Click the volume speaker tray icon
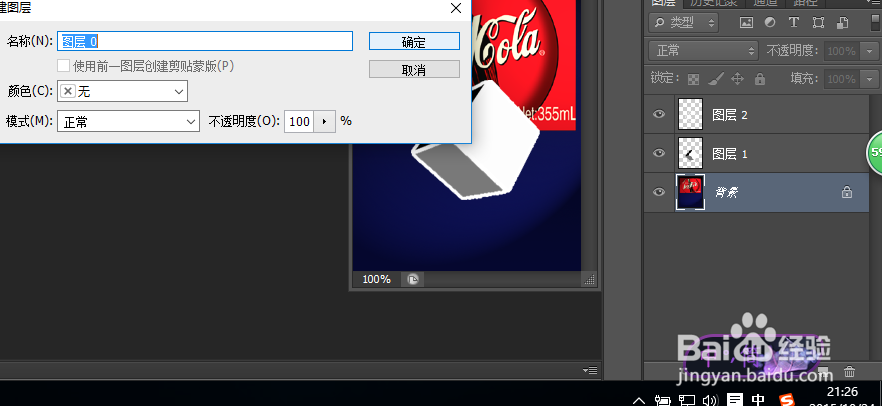 point(710,400)
